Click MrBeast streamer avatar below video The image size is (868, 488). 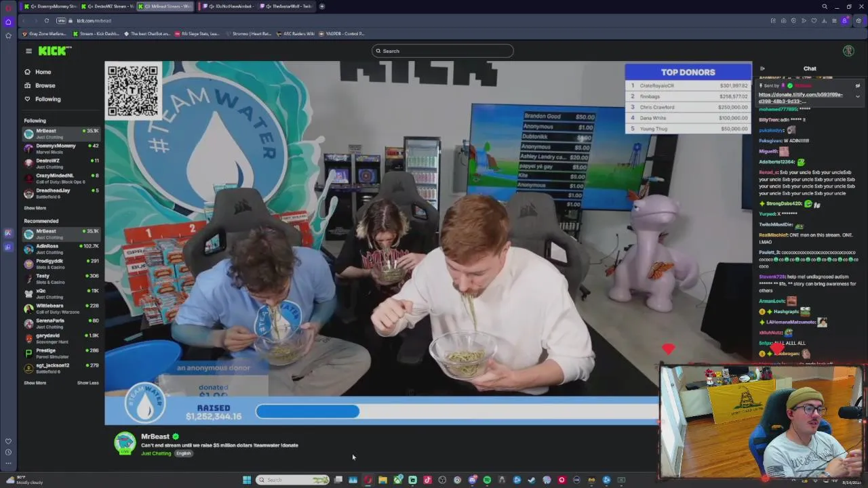[x=125, y=443]
